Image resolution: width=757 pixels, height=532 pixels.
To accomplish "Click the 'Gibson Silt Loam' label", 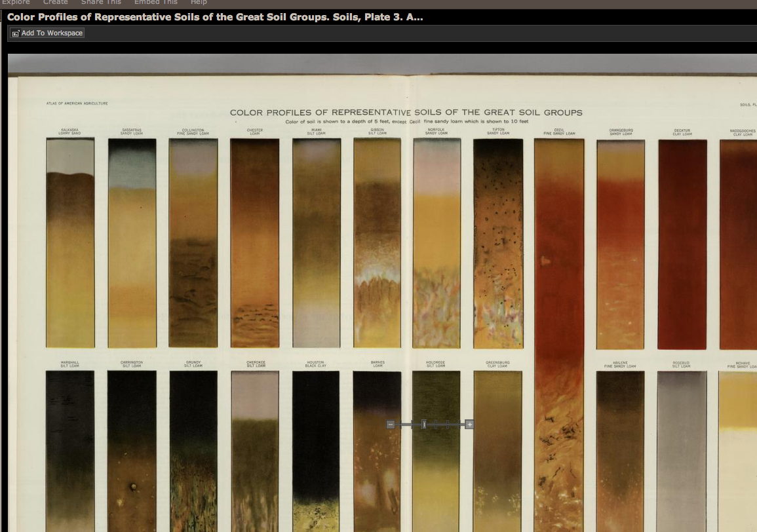I will 377,131.
